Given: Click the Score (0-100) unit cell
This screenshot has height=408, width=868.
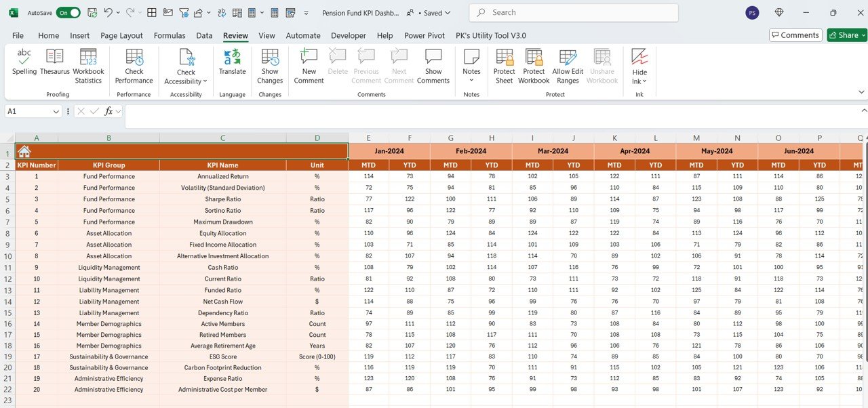Looking at the screenshot, I should pos(317,356).
